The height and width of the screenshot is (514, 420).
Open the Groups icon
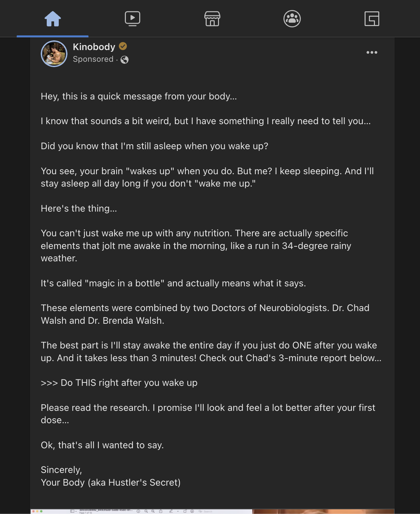[292, 19]
